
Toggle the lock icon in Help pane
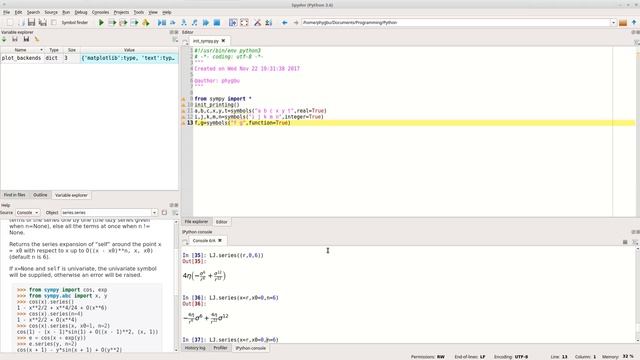[164, 213]
